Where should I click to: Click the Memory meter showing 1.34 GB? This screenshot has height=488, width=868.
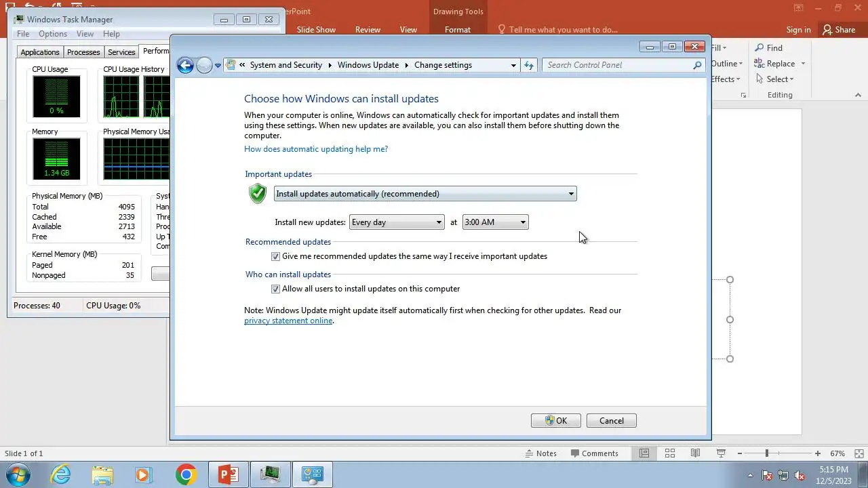point(56,159)
